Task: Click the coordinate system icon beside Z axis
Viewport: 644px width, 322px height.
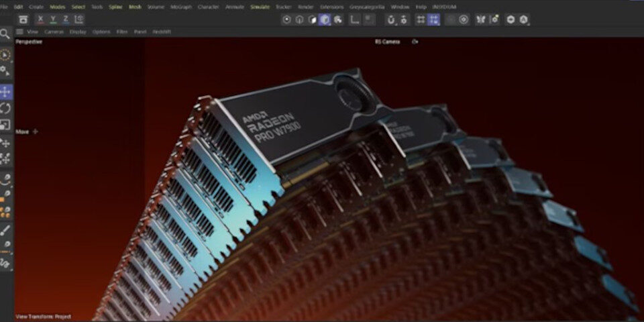Action: tap(78, 19)
